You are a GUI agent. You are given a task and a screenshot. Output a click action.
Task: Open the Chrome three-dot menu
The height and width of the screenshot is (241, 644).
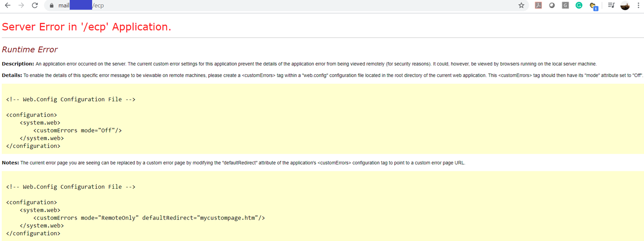pos(638,5)
